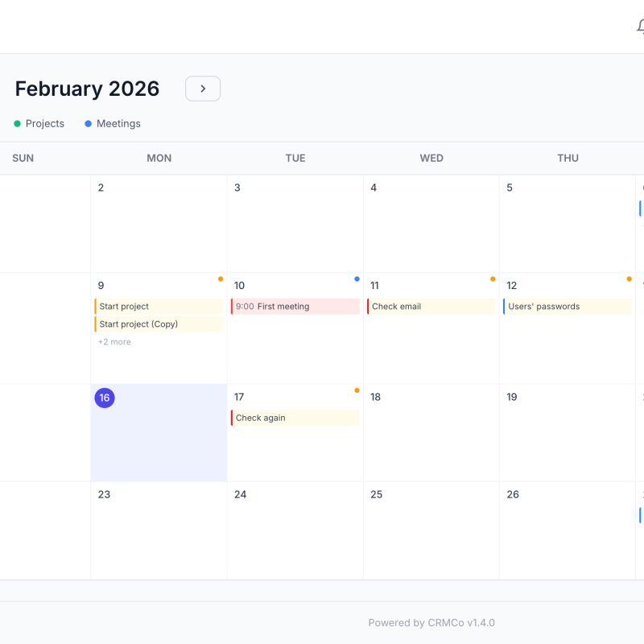Image resolution: width=644 pixels, height=644 pixels.
Task: Click the orange dot on February 17
Action: [x=357, y=390]
